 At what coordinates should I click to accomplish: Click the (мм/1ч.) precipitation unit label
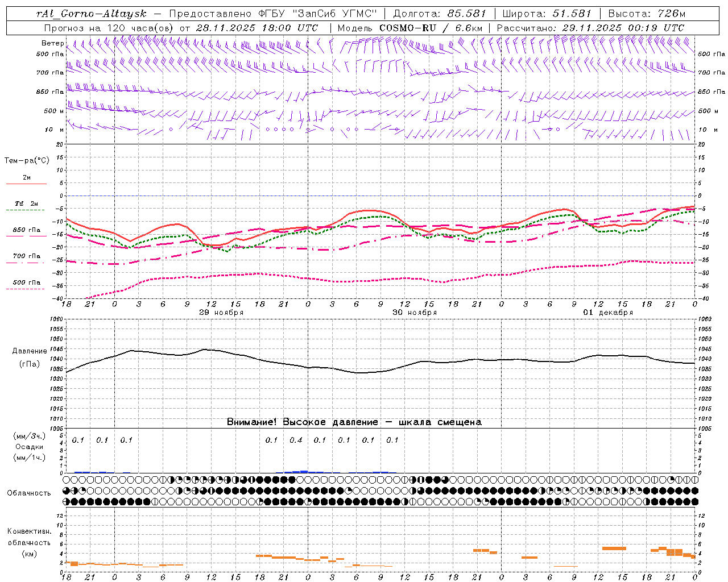30,458
